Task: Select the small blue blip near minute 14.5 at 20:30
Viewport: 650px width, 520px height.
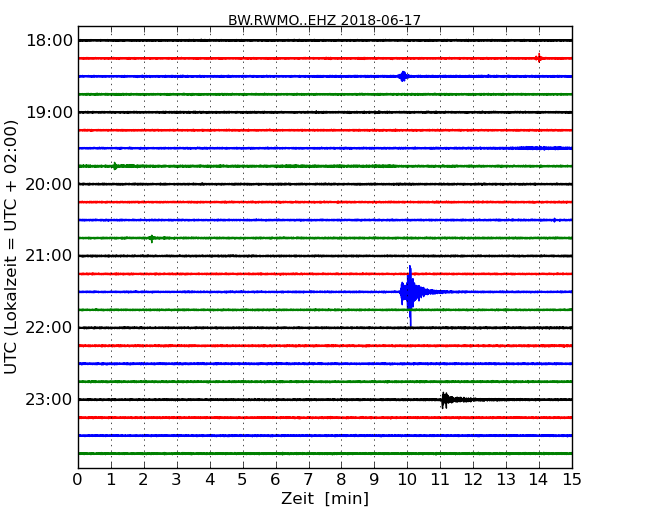Action: pos(554,220)
